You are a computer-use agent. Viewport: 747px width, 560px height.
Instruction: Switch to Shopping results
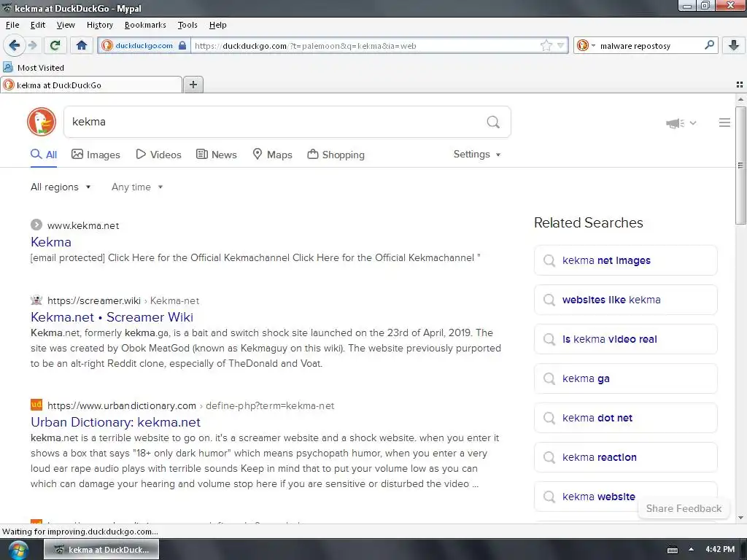[x=336, y=155]
